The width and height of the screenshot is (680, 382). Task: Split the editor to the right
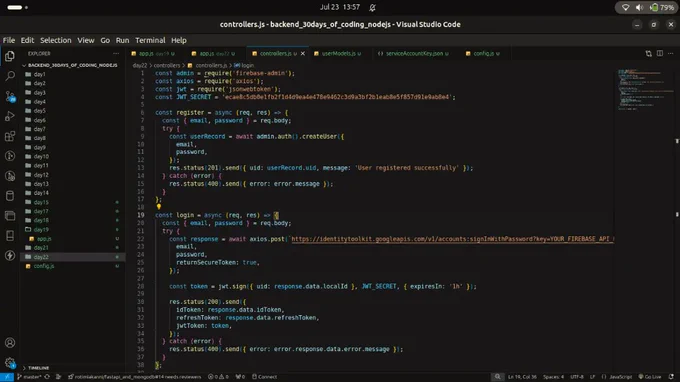pos(660,53)
